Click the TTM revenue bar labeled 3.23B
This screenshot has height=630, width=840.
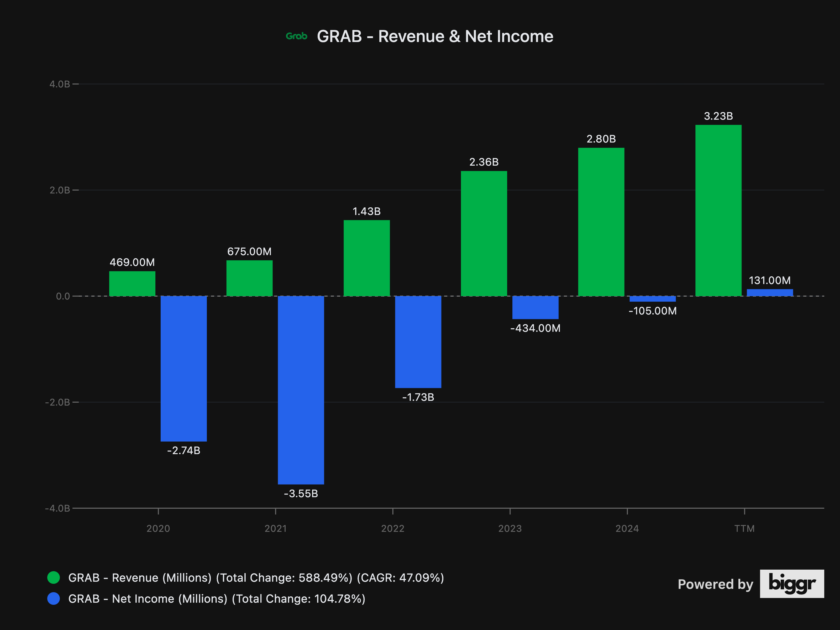[718, 210]
